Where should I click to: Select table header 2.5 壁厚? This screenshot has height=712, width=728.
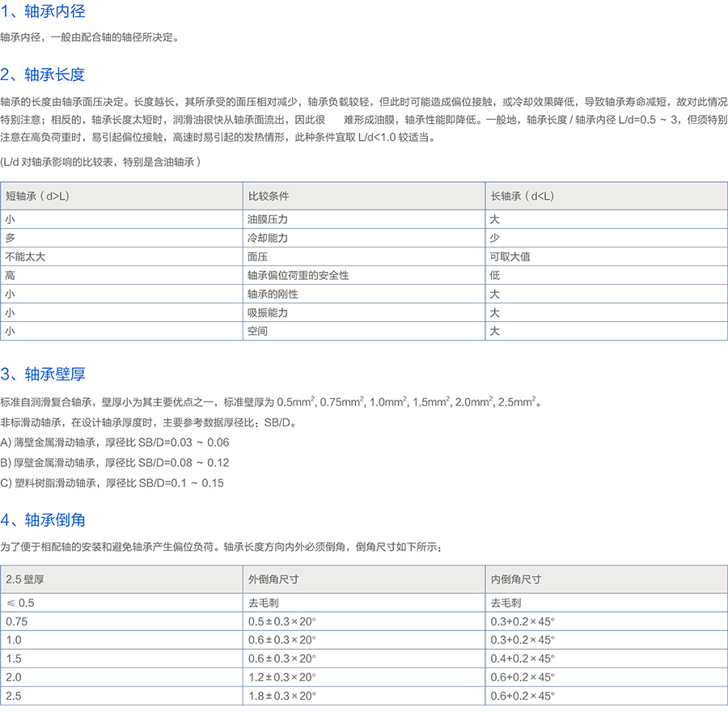coord(121,579)
